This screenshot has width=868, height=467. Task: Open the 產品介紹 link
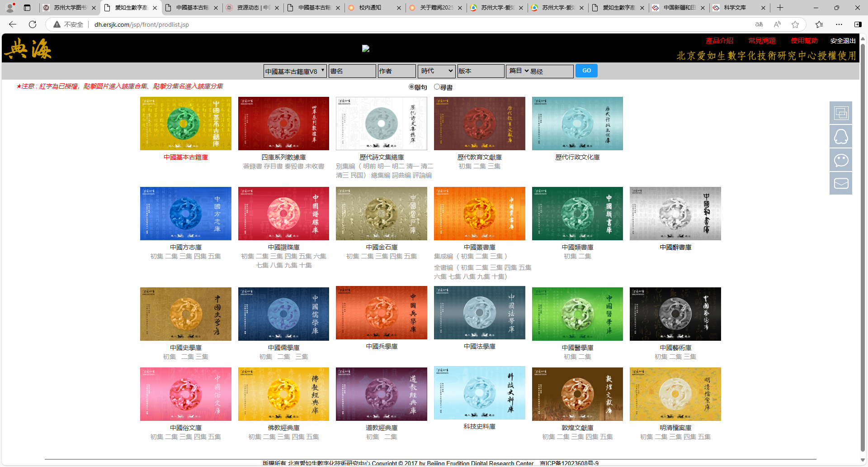[x=719, y=41]
